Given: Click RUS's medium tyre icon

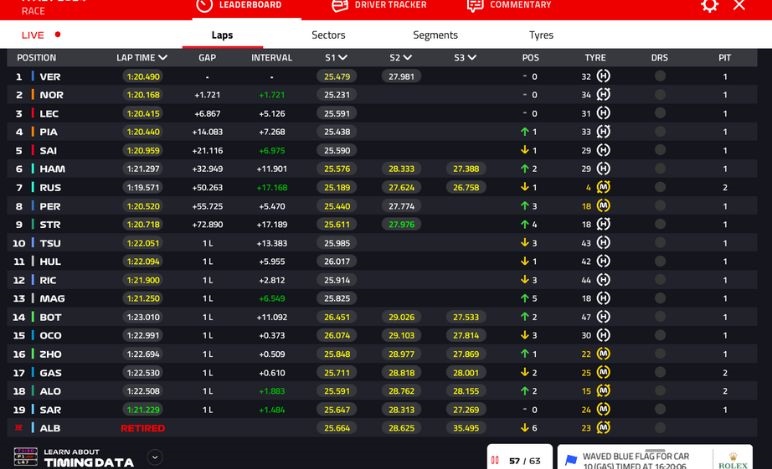Looking at the screenshot, I should point(603,187).
